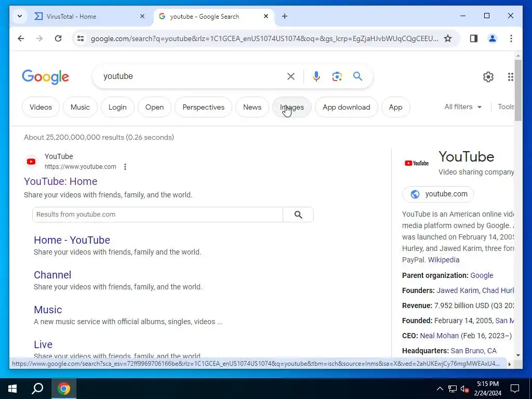Image resolution: width=532 pixels, height=399 pixels.
Task: Open the Google apps grid
Action: [x=510, y=77]
